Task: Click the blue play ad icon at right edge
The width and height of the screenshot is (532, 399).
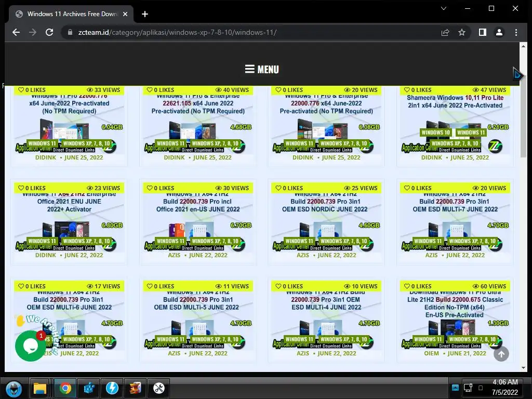Action: 518,74
